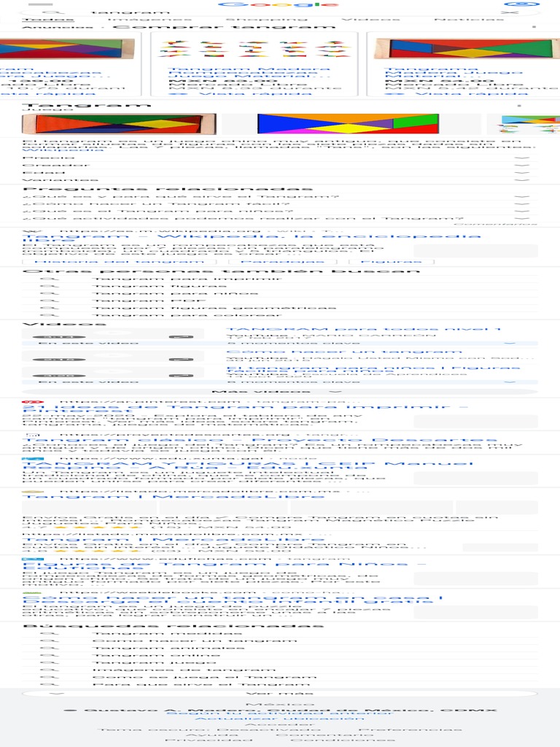Click the tangram search input field

click(x=281, y=12)
